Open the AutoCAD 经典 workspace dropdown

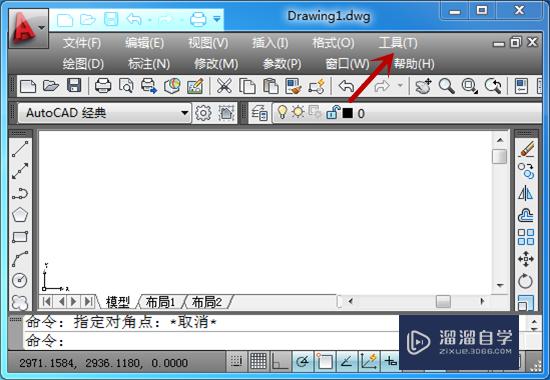click(184, 113)
